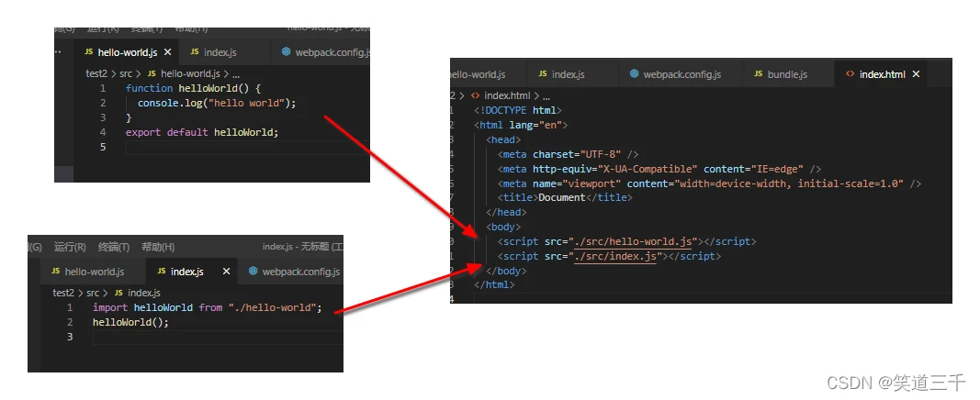This screenshot has width=980, height=400.
Task: Click src breadcrumb in bottom-left window
Action: point(93,292)
